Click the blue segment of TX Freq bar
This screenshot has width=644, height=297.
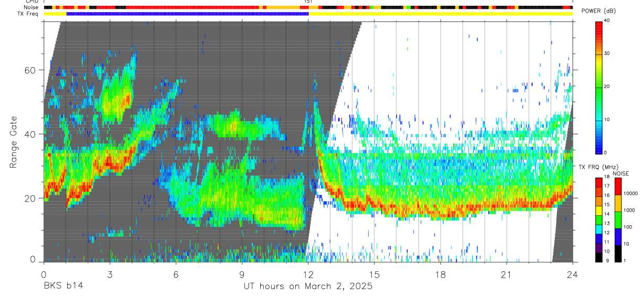pyautogui.click(x=187, y=14)
